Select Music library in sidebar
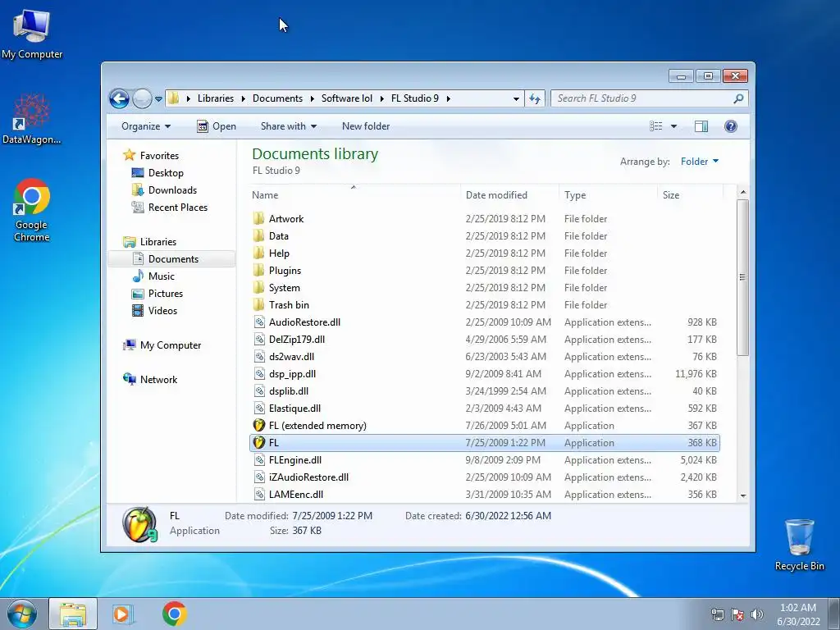This screenshot has height=630, width=840. click(x=161, y=276)
